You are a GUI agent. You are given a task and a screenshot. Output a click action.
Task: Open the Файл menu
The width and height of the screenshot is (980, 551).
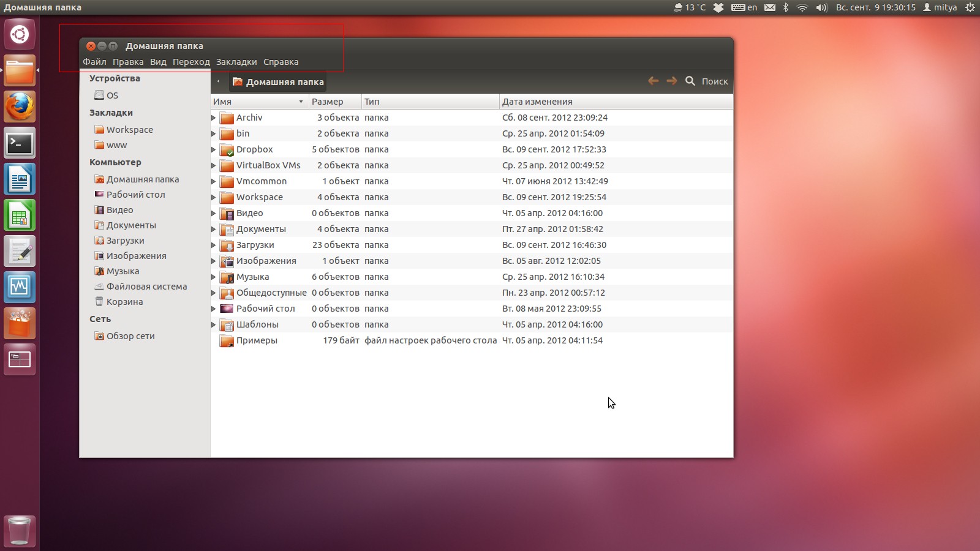click(x=94, y=62)
